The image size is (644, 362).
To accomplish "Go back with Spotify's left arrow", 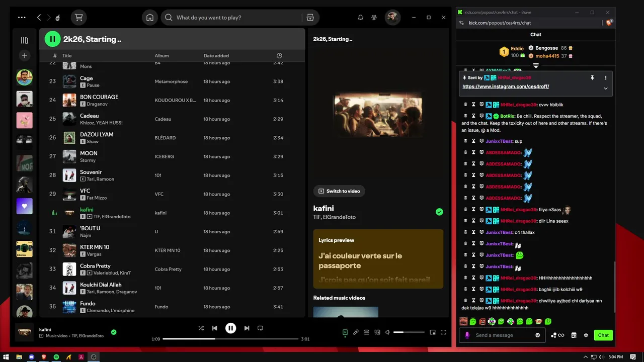I will [39, 17].
